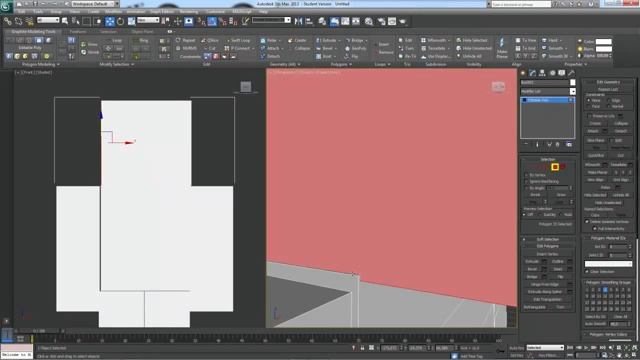
Task: Select Editable Poly in the modifier stack
Action: point(547,100)
